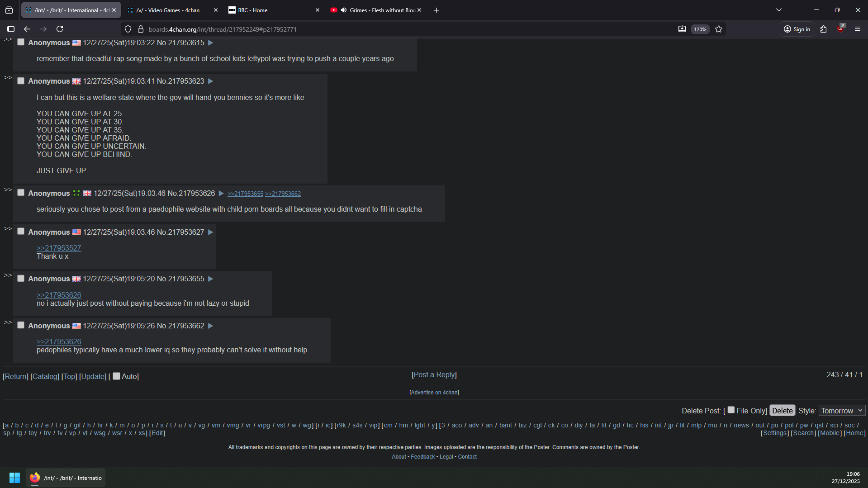The width and height of the screenshot is (868, 488).
Task: Go to the /pol/ board link
Action: point(789,425)
